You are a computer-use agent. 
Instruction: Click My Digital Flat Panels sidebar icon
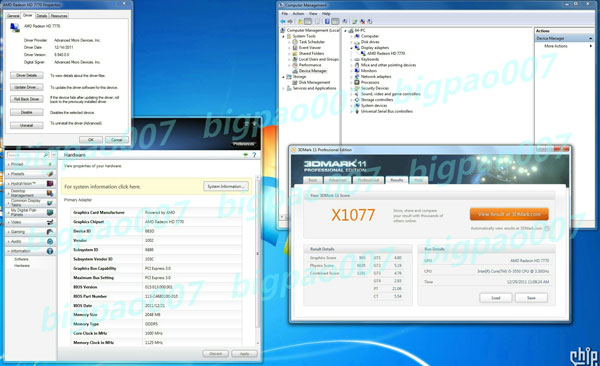pos(50,212)
